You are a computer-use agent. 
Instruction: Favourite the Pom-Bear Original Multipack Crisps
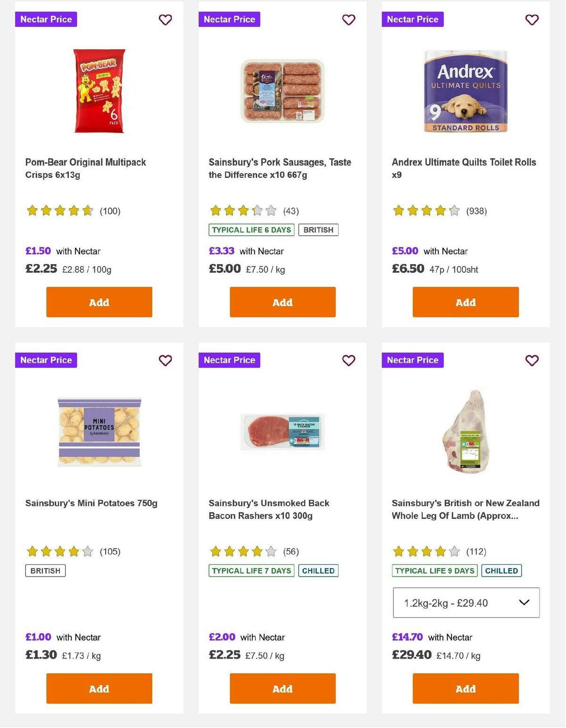click(165, 20)
